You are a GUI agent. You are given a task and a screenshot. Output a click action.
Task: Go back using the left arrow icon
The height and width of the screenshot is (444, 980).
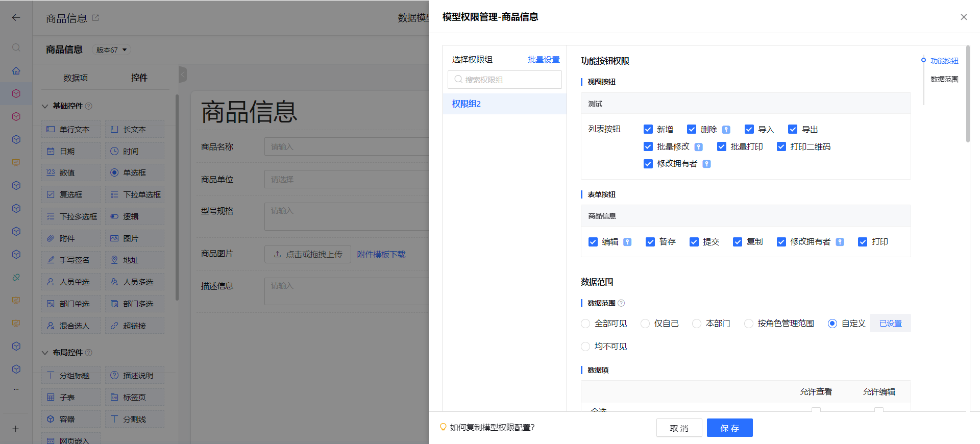pyautogui.click(x=16, y=17)
